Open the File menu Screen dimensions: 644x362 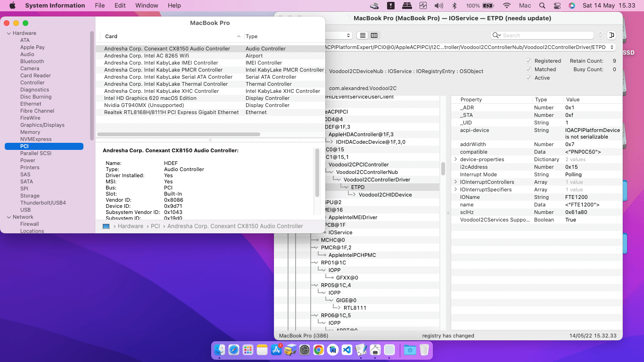pos(99,6)
